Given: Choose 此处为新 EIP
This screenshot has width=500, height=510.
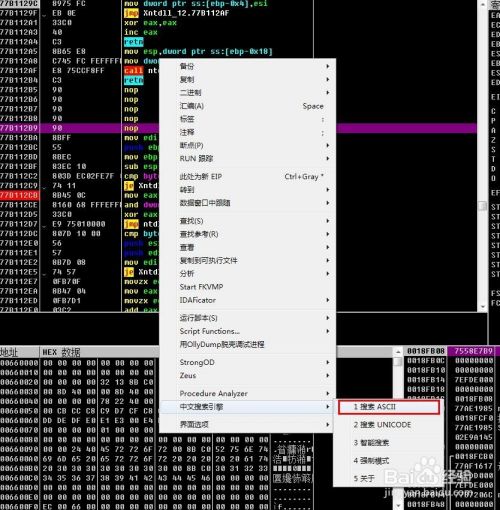Looking at the screenshot, I should (247, 177).
